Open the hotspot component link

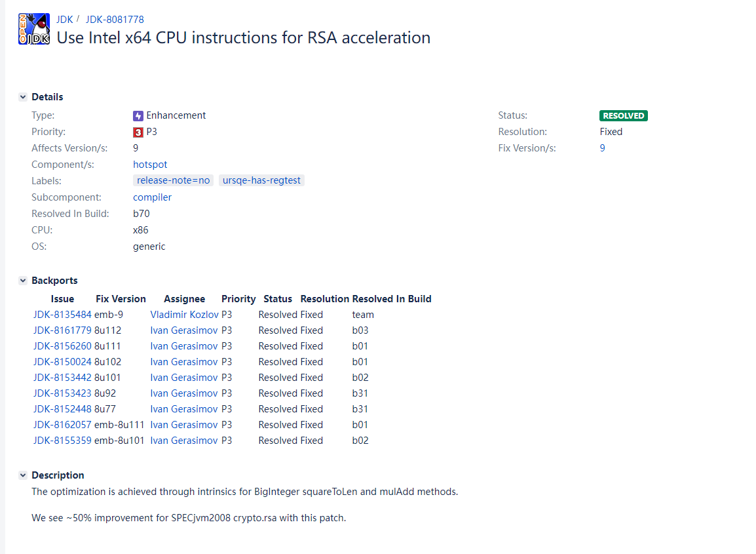150,165
